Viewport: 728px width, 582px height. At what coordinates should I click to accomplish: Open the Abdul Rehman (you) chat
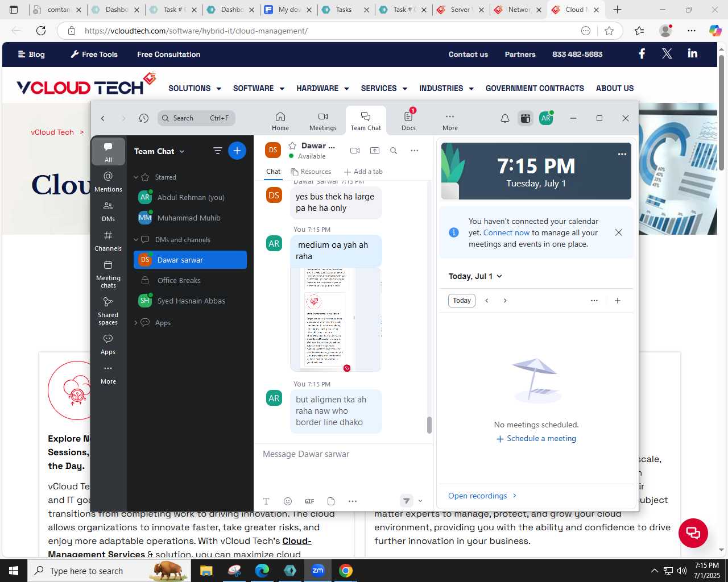pos(190,197)
